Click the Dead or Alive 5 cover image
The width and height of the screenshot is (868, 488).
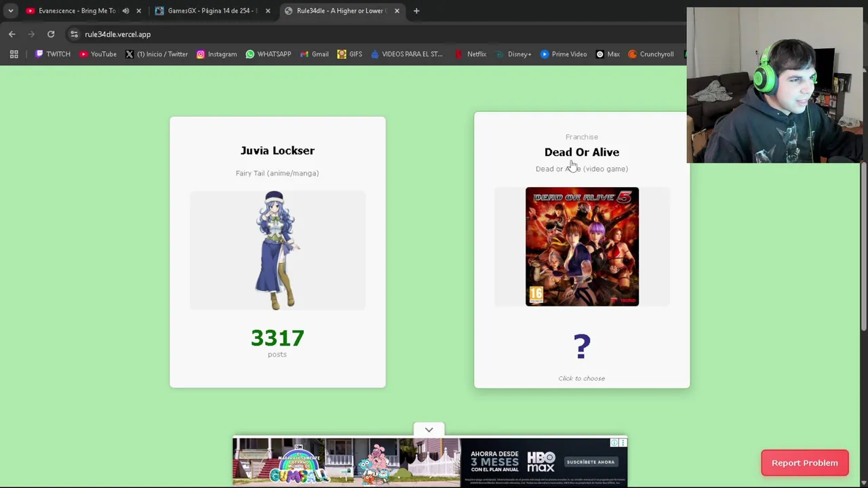pos(582,247)
